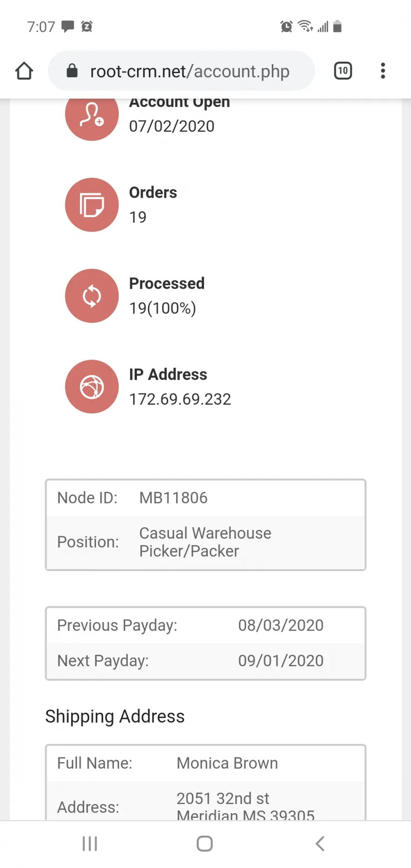Tap the IP Address globe icon
Screen dimensions: 411x868
(x=92, y=386)
